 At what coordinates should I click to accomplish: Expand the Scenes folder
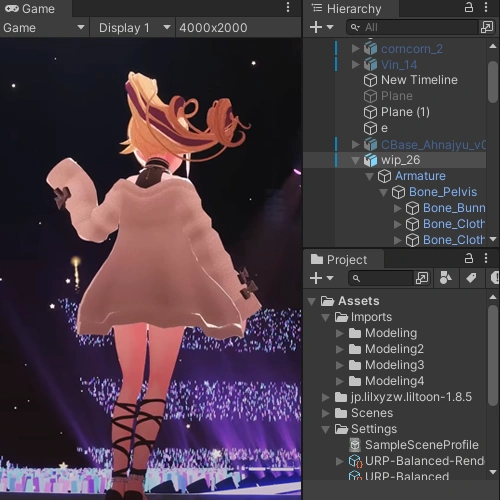(326, 413)
